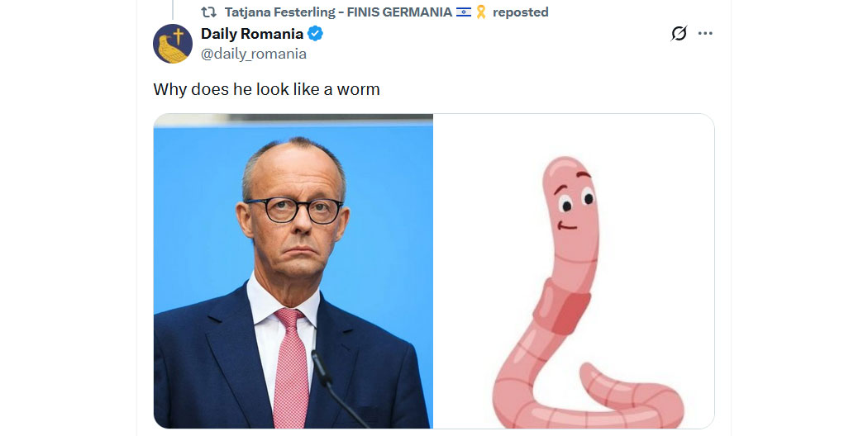Open the Daily Romania display name
The height and width of the screenshot is (436, 868).
pos(252,34)
